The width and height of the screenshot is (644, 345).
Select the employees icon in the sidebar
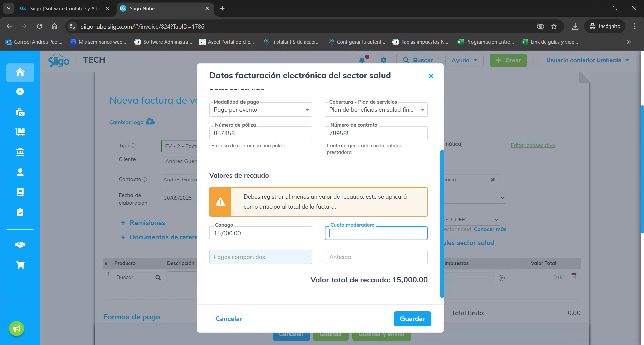(20, 172)
